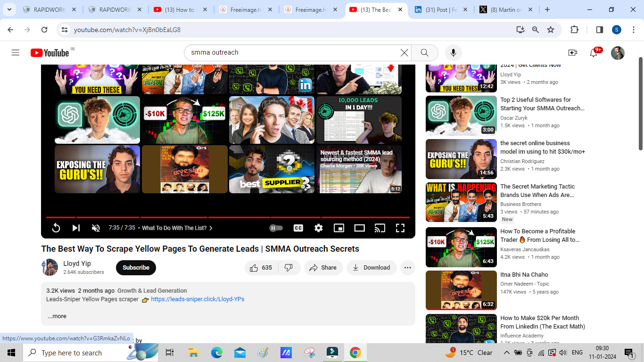Image resolution: width=644 pixels, height=362 pixels.
Task: Enable theater mode
Action: coord(360,228)
